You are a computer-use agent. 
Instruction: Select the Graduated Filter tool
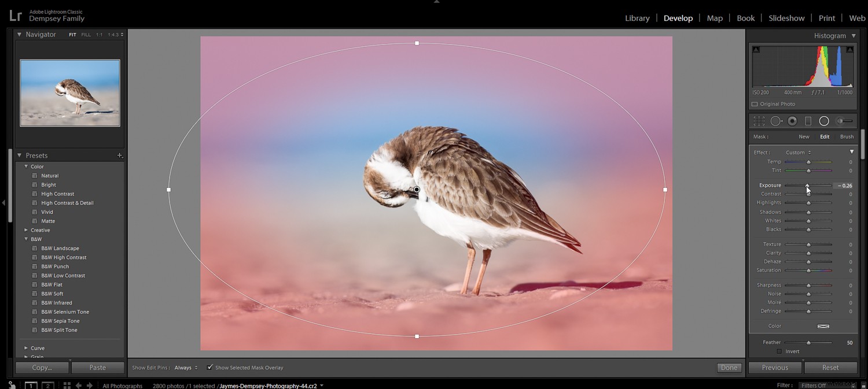pyautogui.click(x=808, y=120)
